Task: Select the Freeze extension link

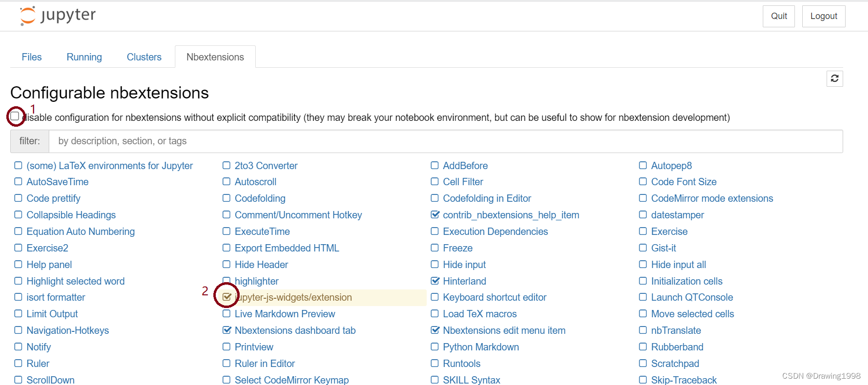Action: (x=458, y=248)
